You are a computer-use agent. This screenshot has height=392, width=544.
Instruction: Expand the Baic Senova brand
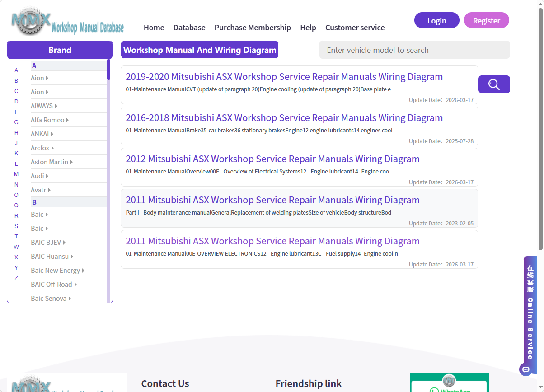click(51, 299)
